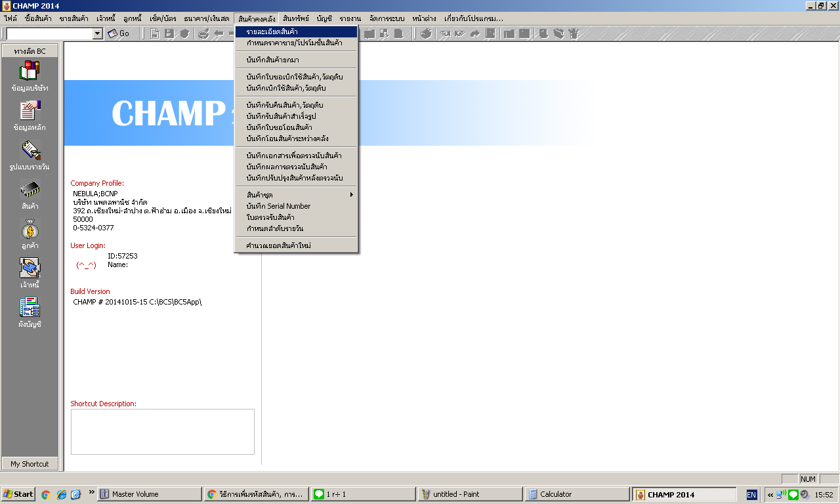
Task: Choose กำหนดลำดับรายวัน from the menu
Action: coord(297,228)
